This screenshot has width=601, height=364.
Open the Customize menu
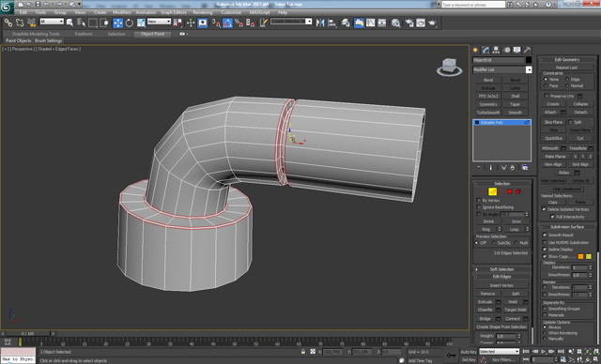(231, 12)
